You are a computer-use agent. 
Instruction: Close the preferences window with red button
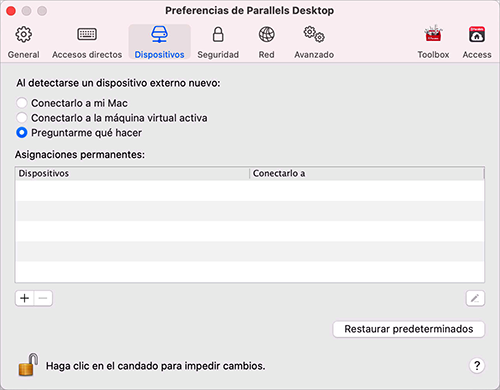coord(11,11)
